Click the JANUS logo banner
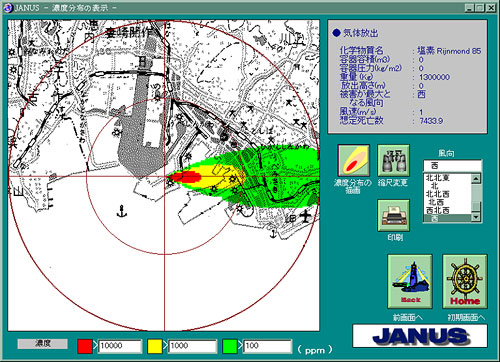Screen dimensions: 500x362 [x=420, y=336]
